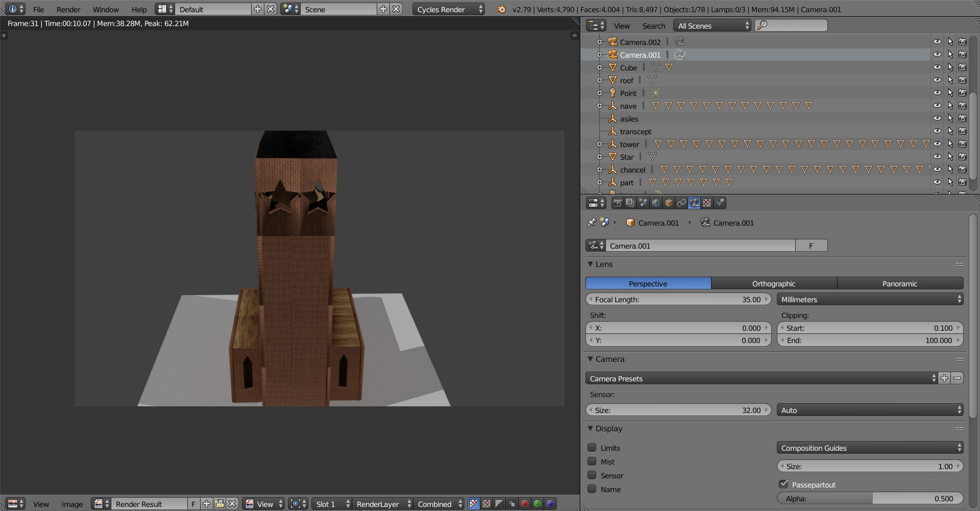Open the Texture properties tab
This screenshot has height=511, width=980.
(x=707, y=203)
